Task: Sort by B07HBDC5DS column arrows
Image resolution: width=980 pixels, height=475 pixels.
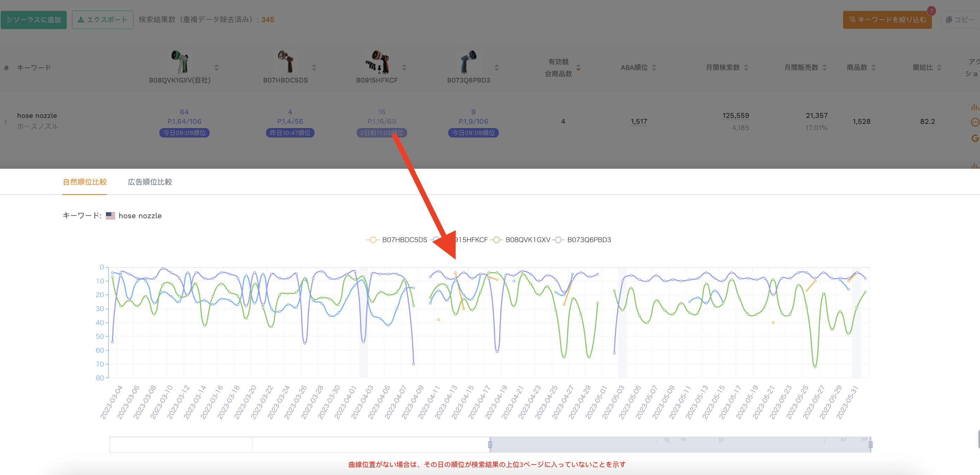Action: click(x=314, y=68)
